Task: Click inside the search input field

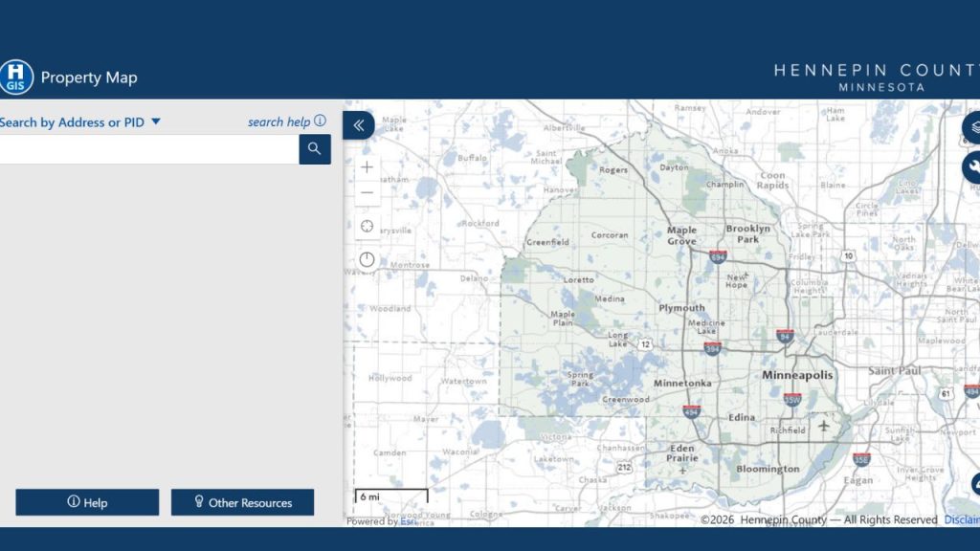Action: pos(148,149)
